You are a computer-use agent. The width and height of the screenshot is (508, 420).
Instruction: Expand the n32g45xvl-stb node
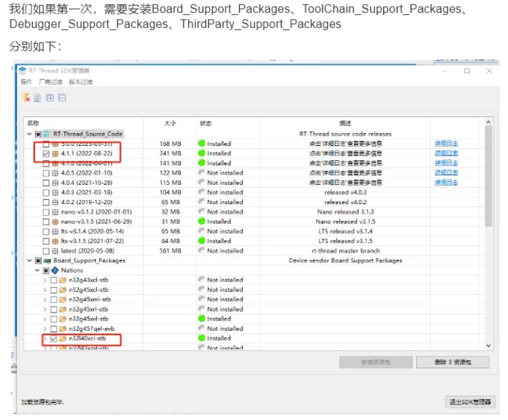45,319
